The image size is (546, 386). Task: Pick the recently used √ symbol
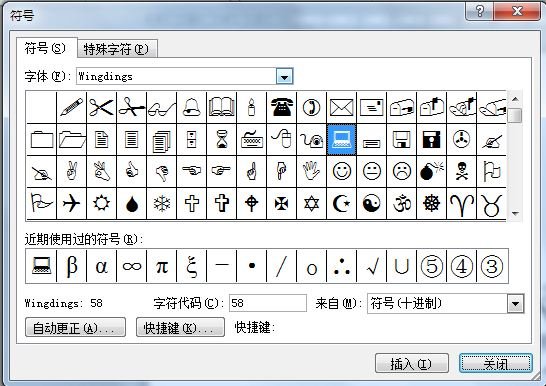tap(371, 266)
